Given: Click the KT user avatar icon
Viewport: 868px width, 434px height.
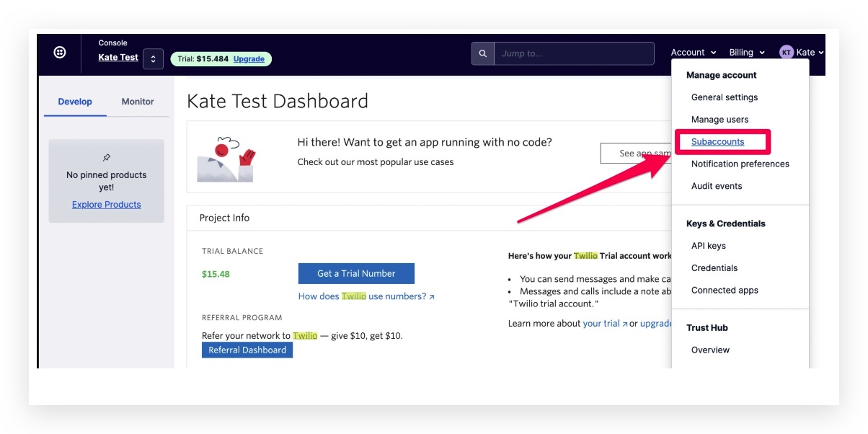Looking at the screenshot, I should point(787,53).
